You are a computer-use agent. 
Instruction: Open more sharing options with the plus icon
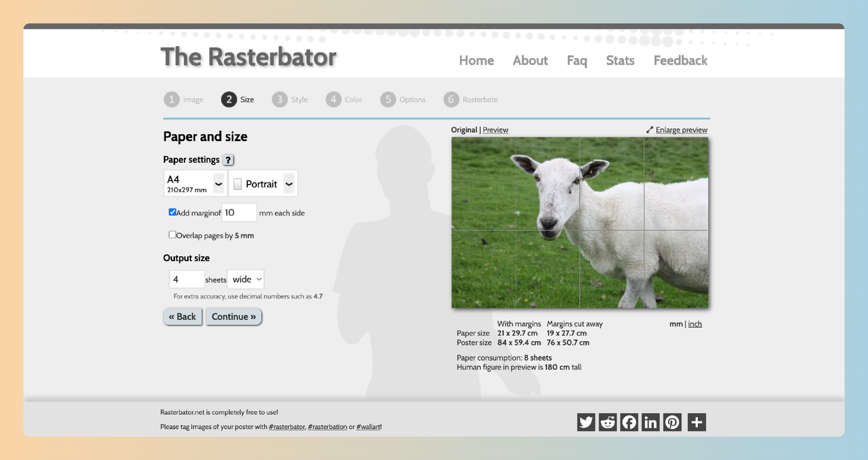coord(696,422)
